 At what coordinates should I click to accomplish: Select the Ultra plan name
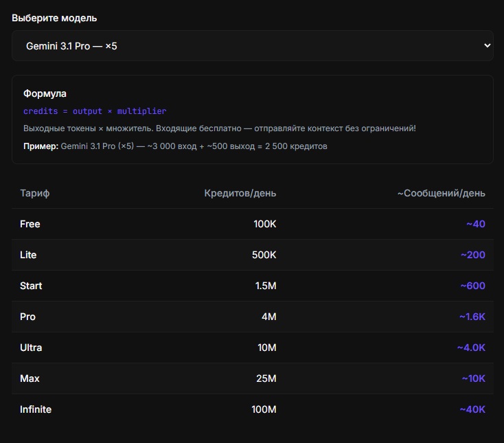point(31,348)
